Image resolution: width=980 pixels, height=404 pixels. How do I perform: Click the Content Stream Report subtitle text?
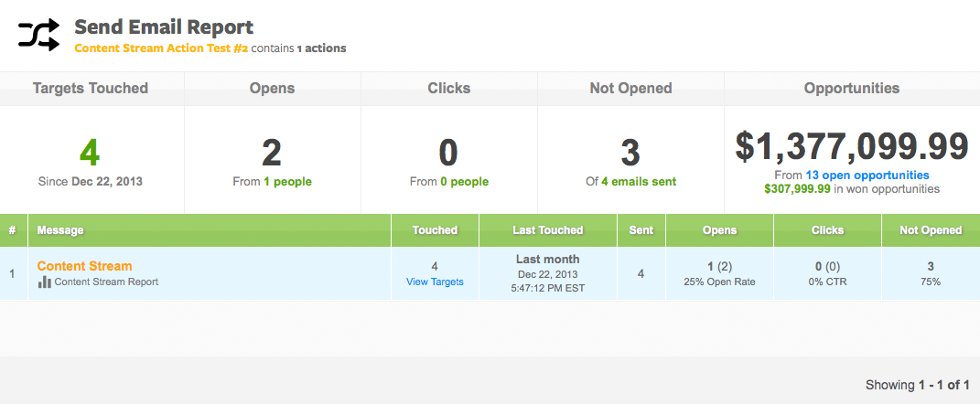106,282
